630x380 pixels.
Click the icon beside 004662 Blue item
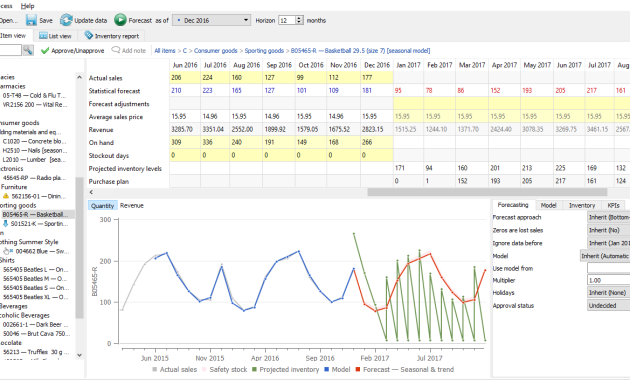(x=8, y=251)
